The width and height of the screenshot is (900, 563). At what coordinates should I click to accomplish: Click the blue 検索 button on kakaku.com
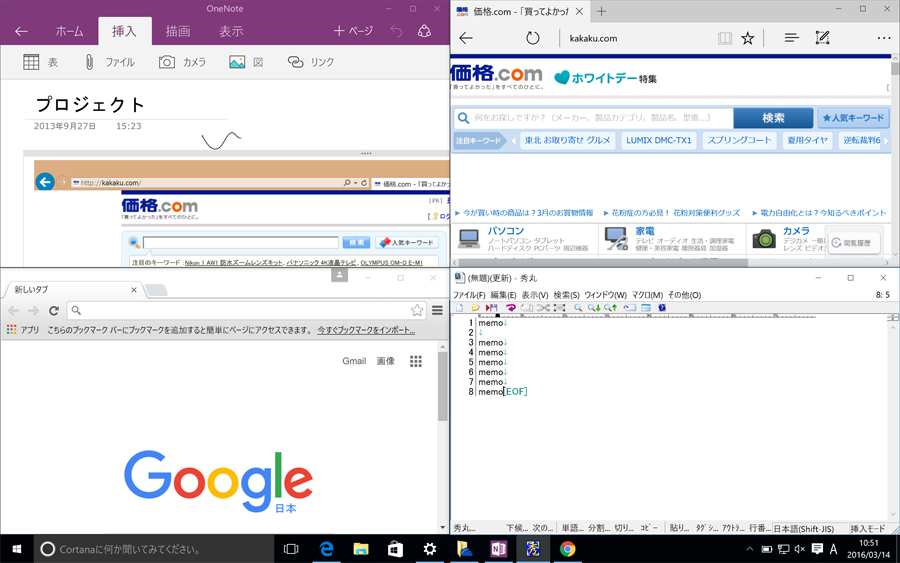[x=773, y=118]
